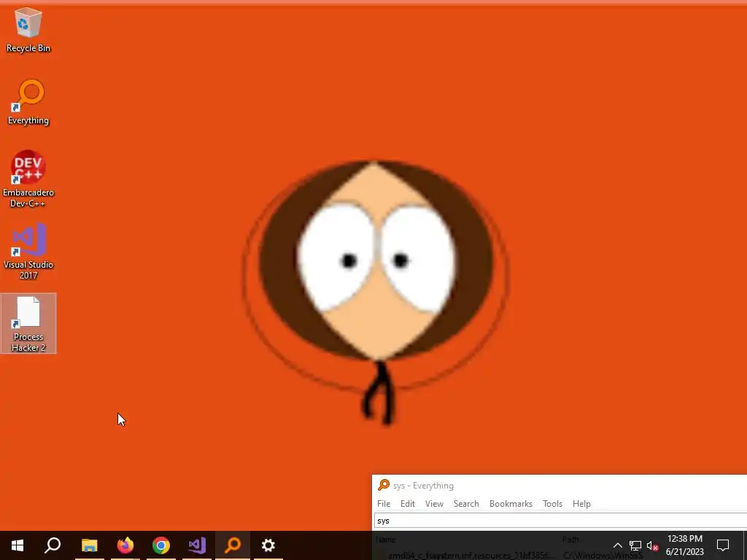Show hidden system tray icons

tap(617, 545)
